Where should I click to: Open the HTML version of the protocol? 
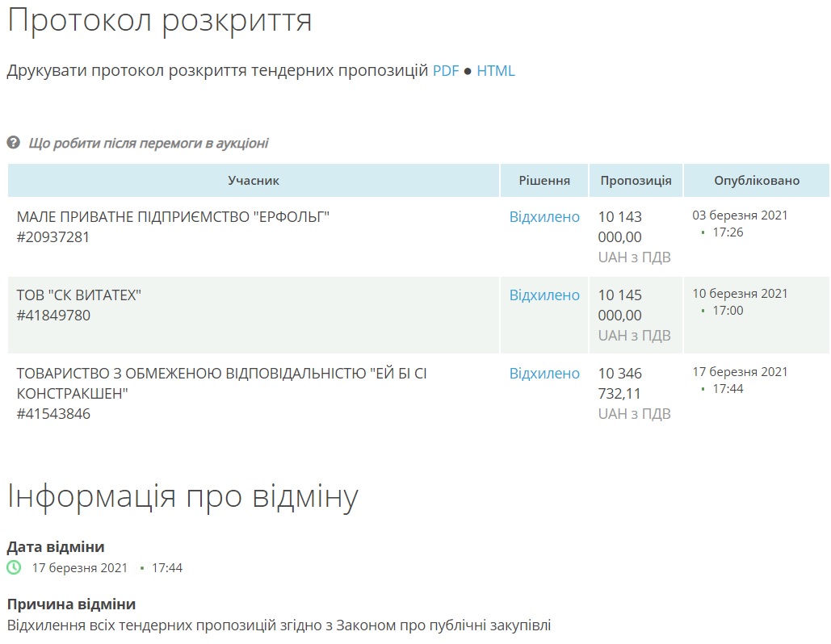pyautogui.click(x=495, y=71)
